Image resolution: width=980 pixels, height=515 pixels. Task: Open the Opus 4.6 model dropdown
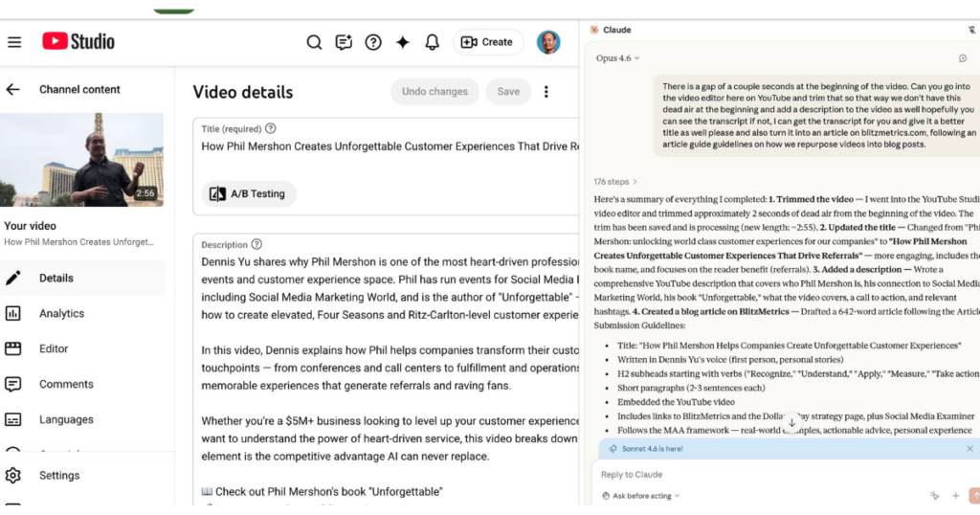click(617, 58)
